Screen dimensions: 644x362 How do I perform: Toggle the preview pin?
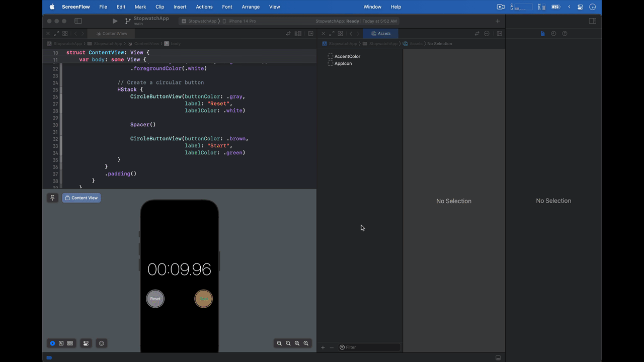52,198
